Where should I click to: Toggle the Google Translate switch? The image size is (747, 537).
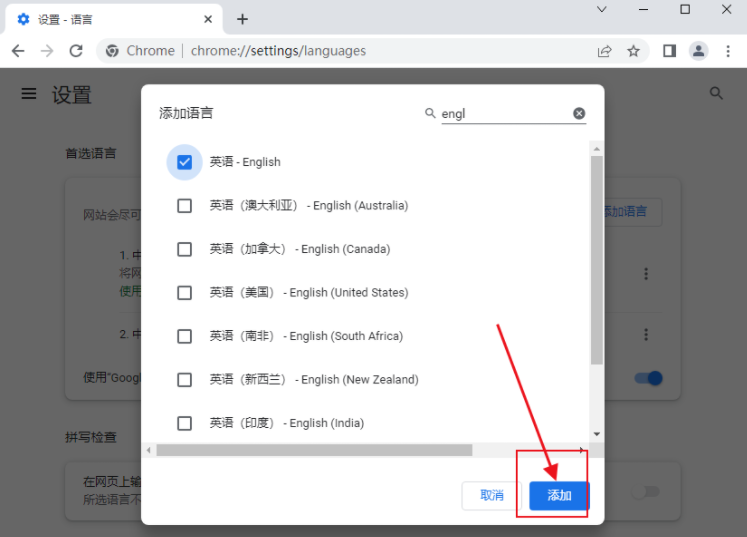point(648,378)
